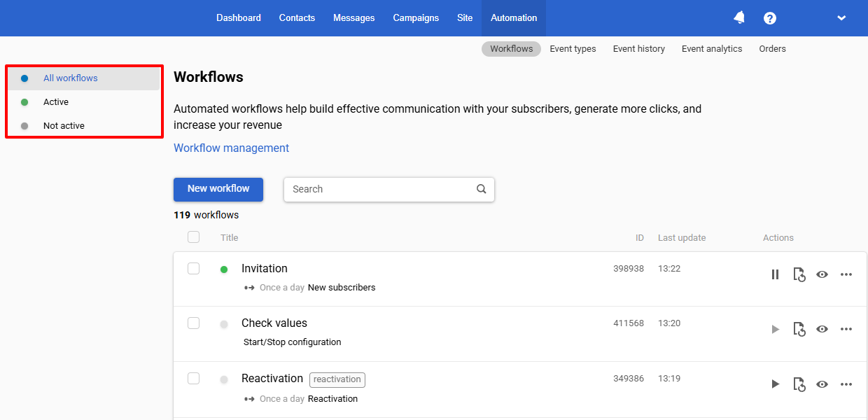
Task: Click the Actions column header
Action: tap(778, 238)
